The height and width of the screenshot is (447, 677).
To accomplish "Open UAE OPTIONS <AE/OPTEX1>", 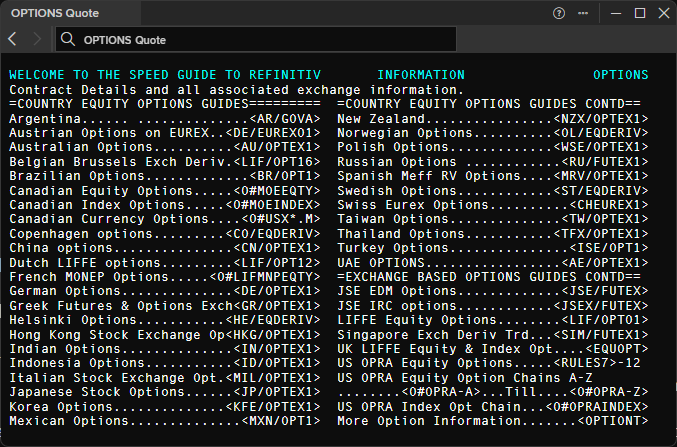I will tap(605, 263).
